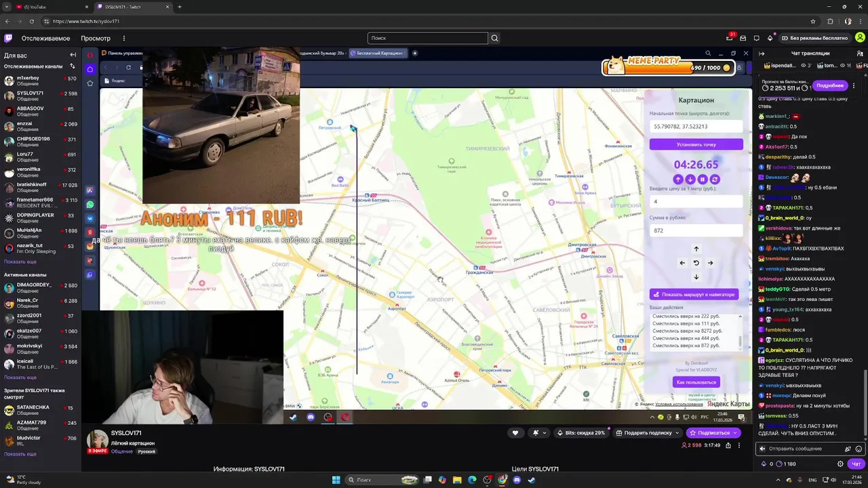Click the heart follow button

pos(515,432)
